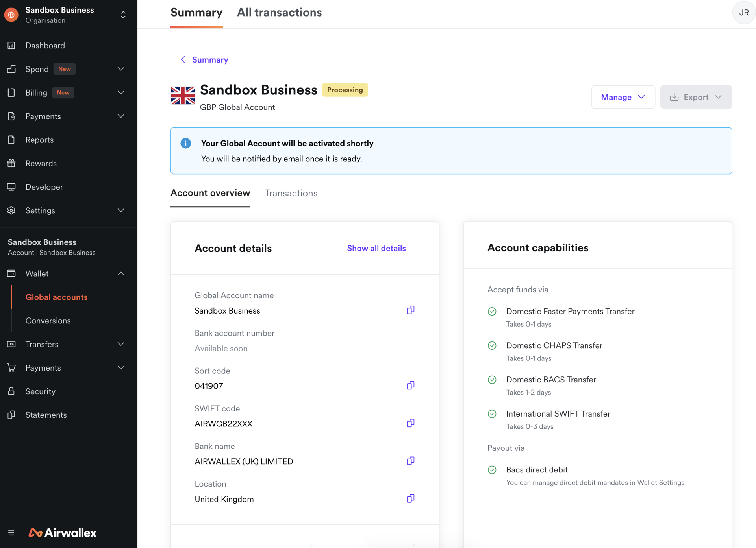This screenshot has width=756, height=548.
Task: Copy the bank name AIRWALLEX (UK) LIMITED
Action: [x=411, y=461]
